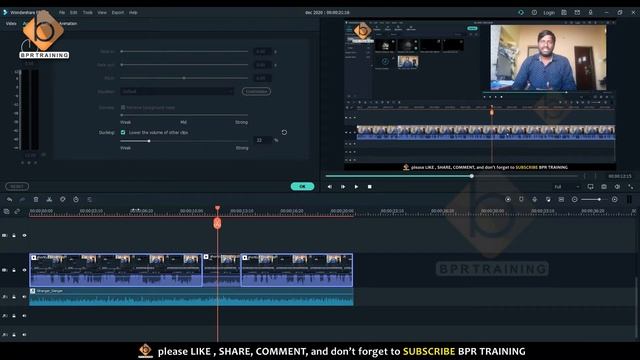Open the Edit menu
The image size is (640, 360).
tap(73, 13)
